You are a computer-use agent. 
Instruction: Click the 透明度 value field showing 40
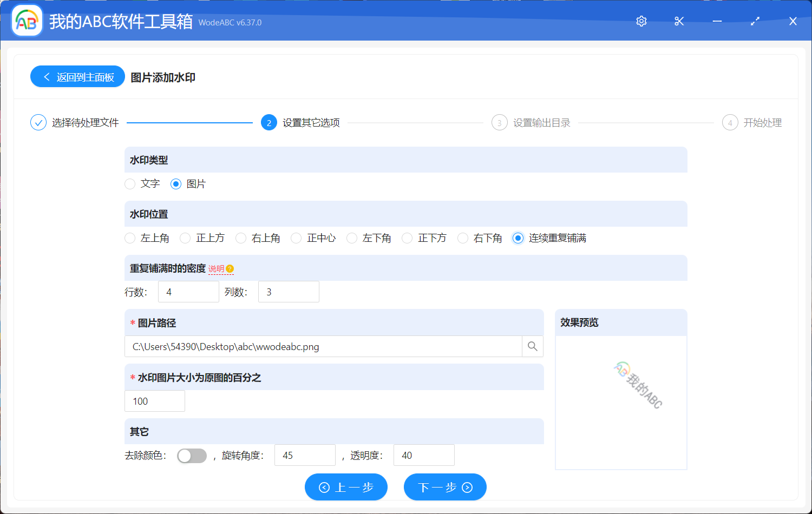click(424, 455)
